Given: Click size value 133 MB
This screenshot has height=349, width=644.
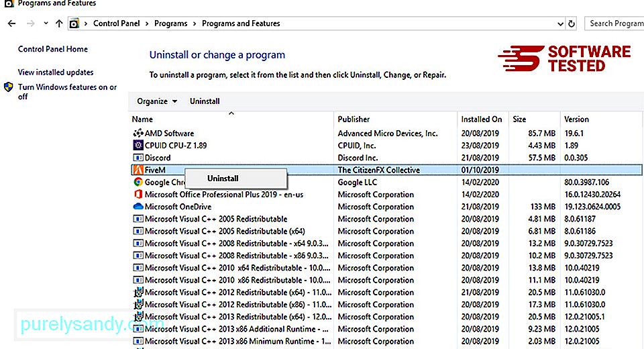Looking at the screenshot, I should [x=544, y=206].
